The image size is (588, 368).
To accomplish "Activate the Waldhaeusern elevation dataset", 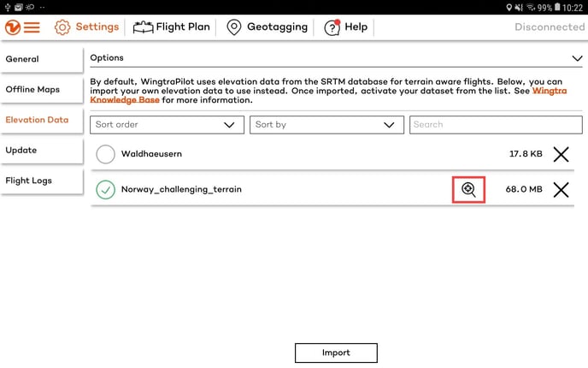I will (x=105, y=155).
